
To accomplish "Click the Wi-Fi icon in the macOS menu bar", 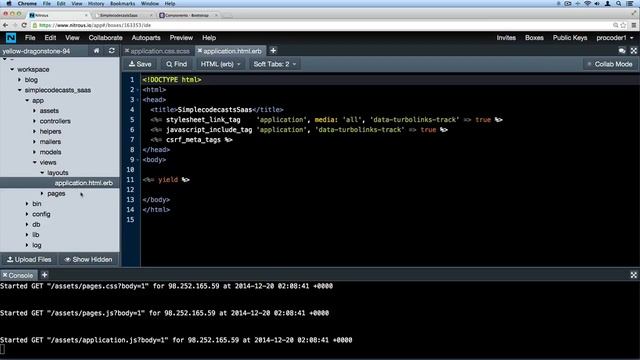I will [x=587, y=4].
